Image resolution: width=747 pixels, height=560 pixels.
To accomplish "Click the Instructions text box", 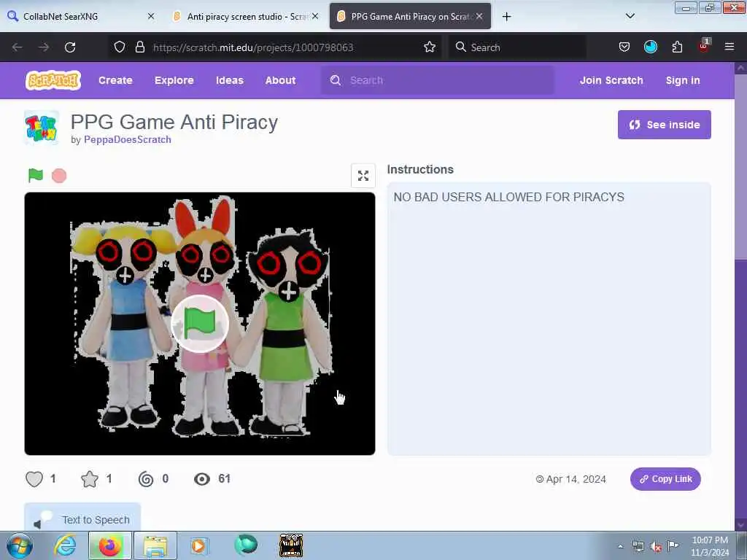I will (549, 319).
